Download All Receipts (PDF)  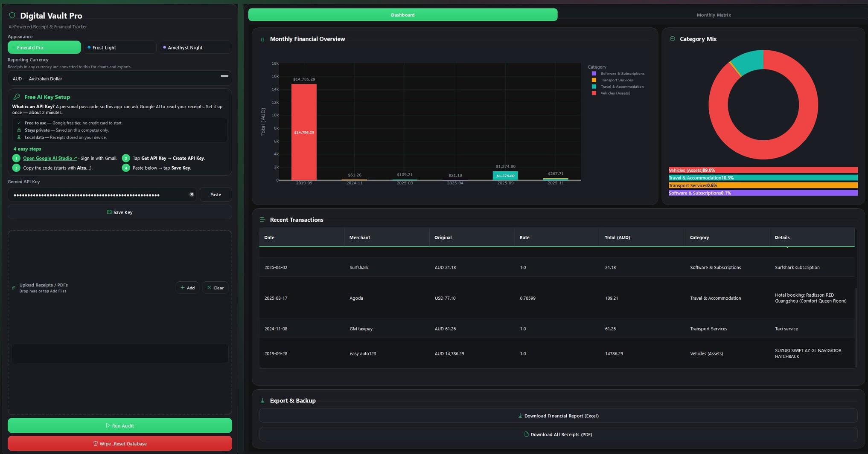558,434
